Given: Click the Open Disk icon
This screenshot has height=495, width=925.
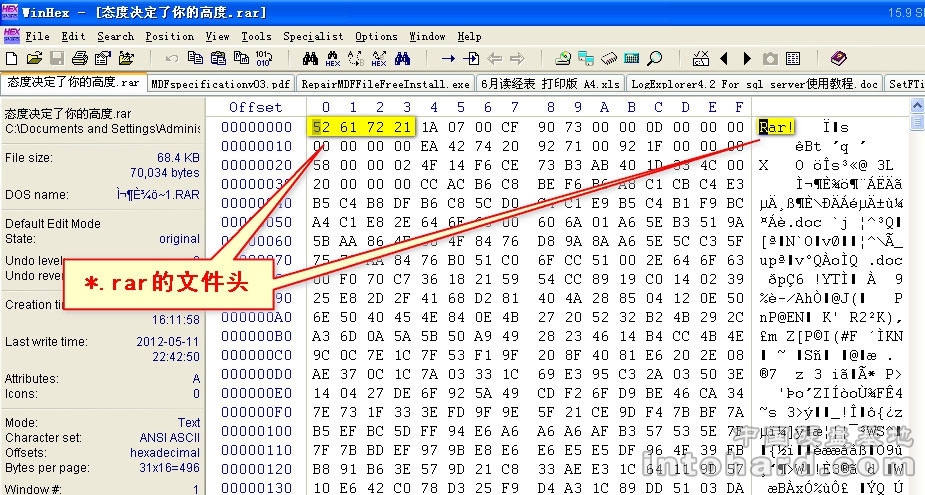Looking at the screenshot, I should point(564,58).
